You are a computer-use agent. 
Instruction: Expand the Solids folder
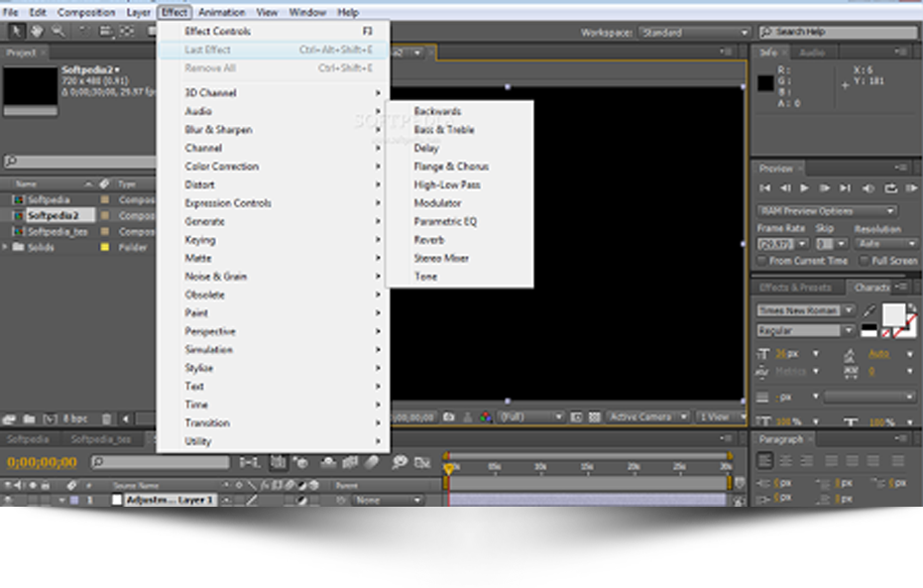[x=5, y=247]
